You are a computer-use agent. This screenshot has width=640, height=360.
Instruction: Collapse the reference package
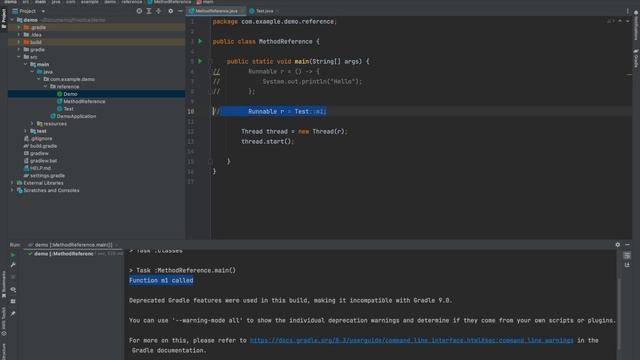coord(46,87)
